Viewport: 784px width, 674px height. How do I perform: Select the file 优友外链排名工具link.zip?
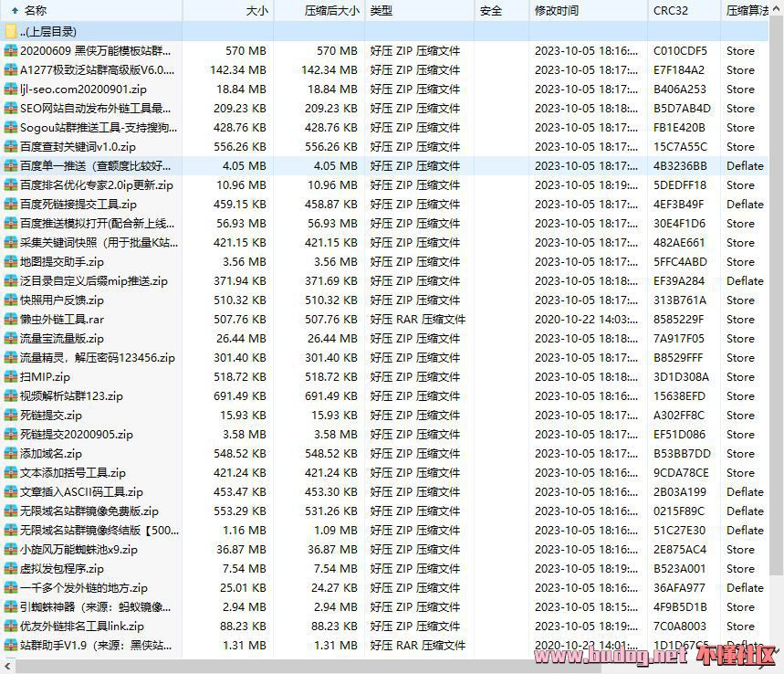(82, 627)
